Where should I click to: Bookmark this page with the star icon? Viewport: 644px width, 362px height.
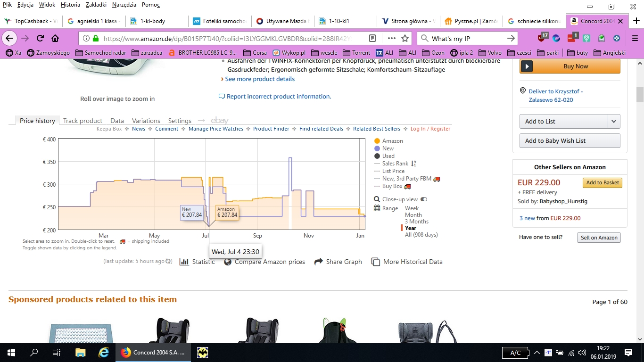[x=405, y=38]
